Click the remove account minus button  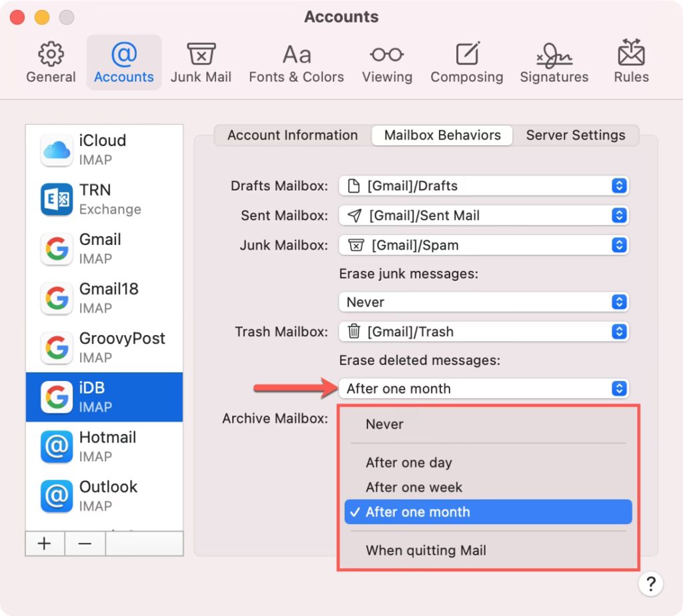pos(85,543)
